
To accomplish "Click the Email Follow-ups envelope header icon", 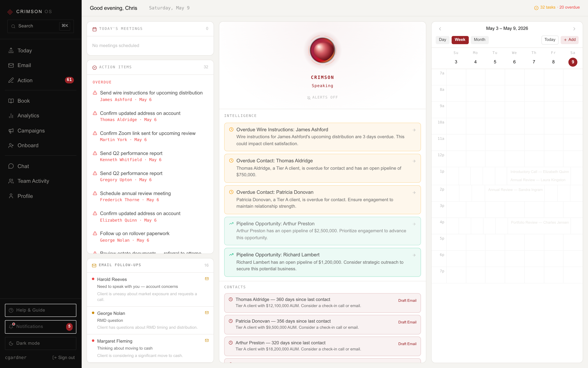I will click(x=94, y=265).
